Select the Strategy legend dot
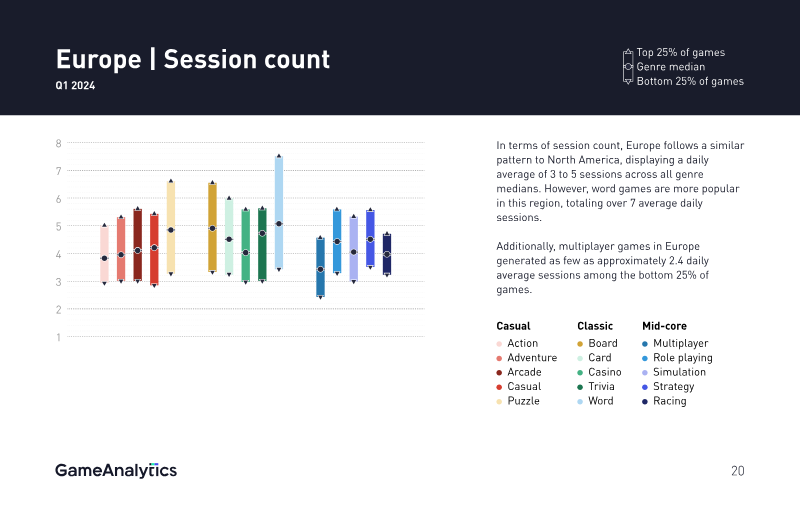This screenshot has height=506, width=800. [645, 387]
